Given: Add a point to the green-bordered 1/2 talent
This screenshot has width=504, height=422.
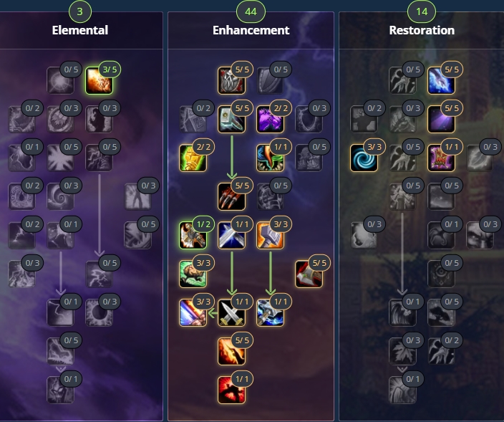Looking at the screenshot, I should 193,235.
